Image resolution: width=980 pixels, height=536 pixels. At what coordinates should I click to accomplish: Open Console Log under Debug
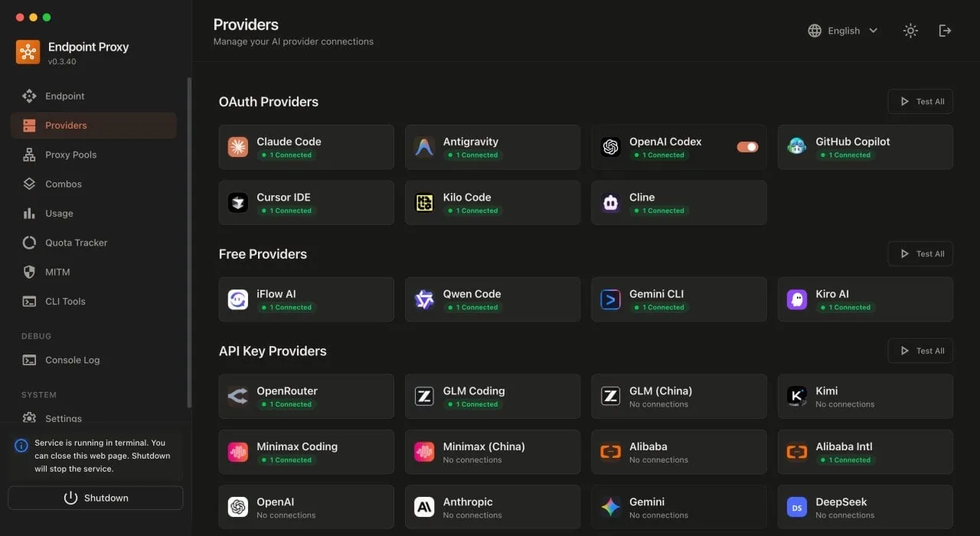pyautogui.click(x=93, y=360)
